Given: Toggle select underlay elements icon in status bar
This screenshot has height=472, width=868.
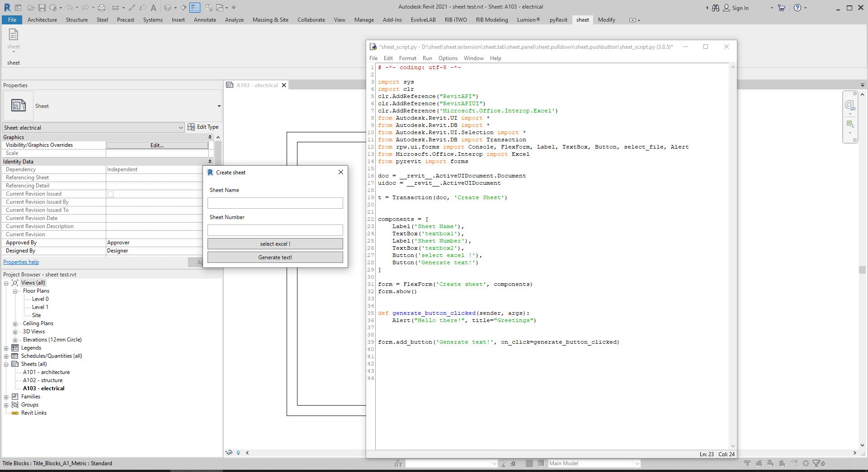Looking at the screenshot, I should (x=759, y=463).
